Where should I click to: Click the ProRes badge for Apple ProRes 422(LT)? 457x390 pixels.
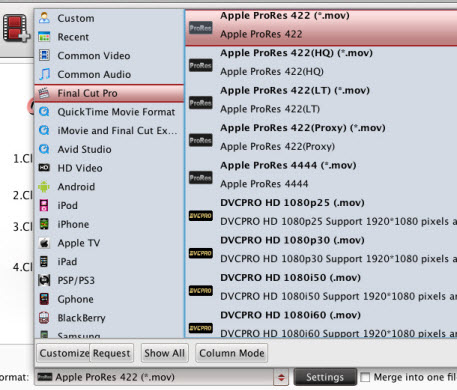pos(201,103)
